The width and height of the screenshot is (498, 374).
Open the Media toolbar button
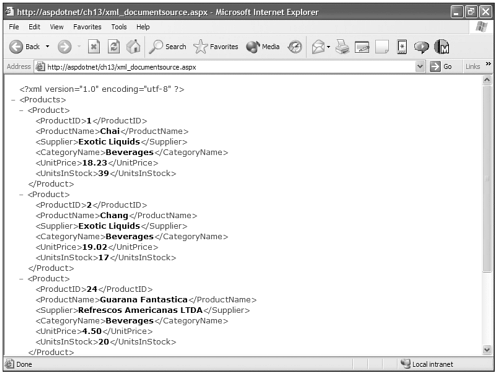263,47
